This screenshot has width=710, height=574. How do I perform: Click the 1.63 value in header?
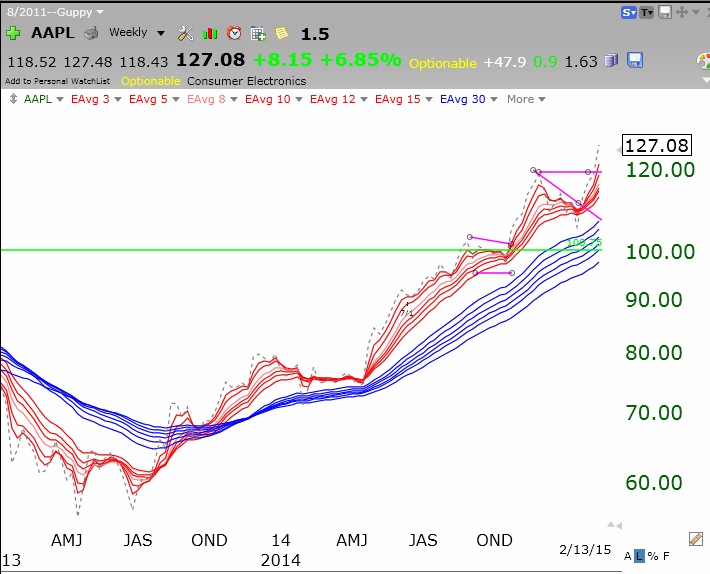[x=581, y=62]
